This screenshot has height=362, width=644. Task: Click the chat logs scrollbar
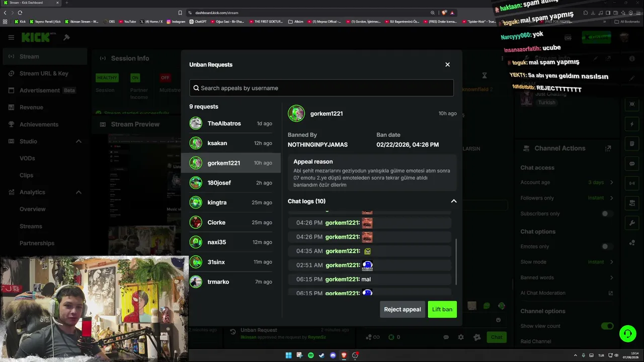456,261
